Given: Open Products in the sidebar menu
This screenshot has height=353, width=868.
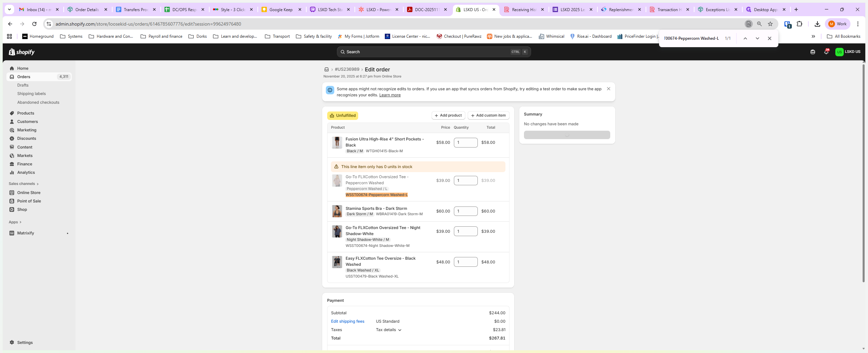Looking at the screenshot, I should click(26, 113).
